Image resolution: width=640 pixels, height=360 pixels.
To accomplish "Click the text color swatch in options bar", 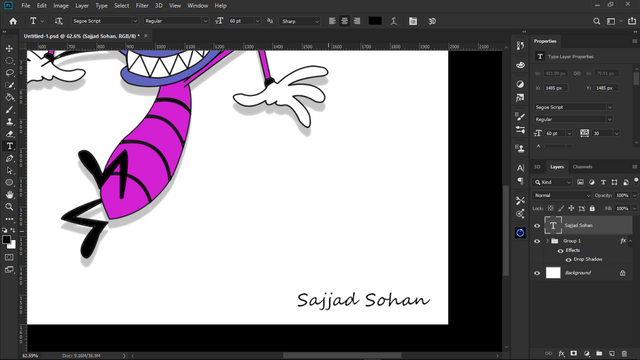I will coord(375,21).
